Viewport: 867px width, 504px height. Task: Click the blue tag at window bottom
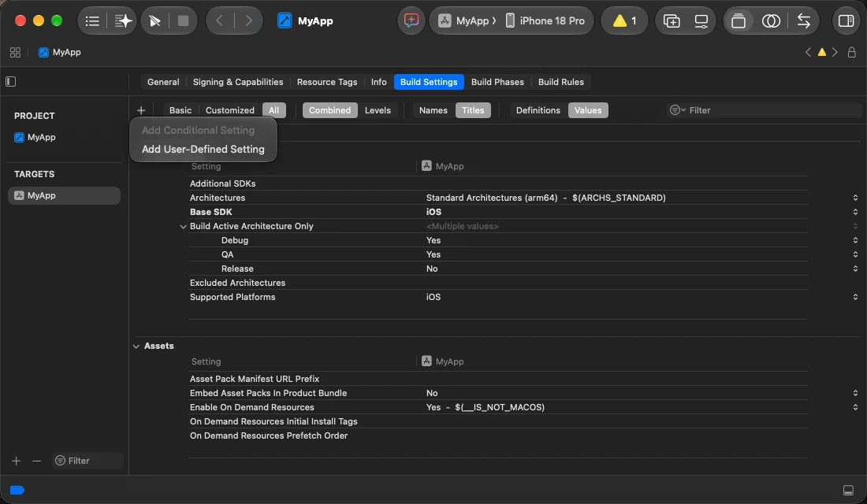[17, 490]
